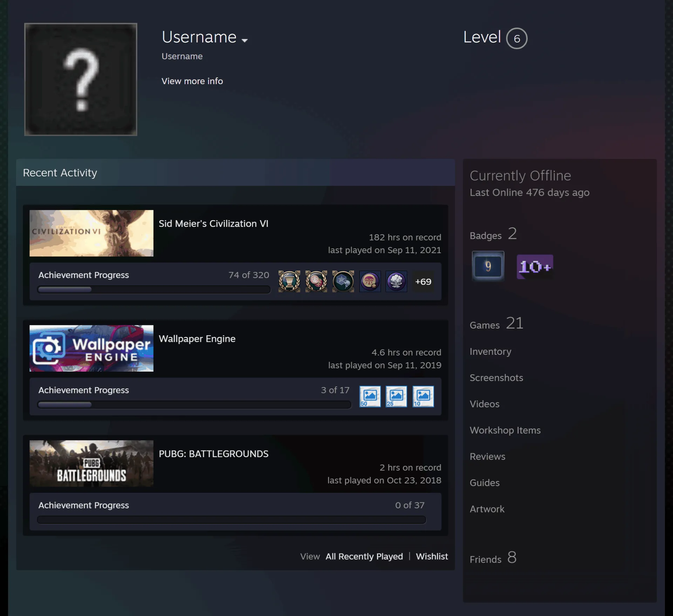Expand the Username dropdown arrow
The height and width of the screenshot is (616, 673).
coord(245,40)
